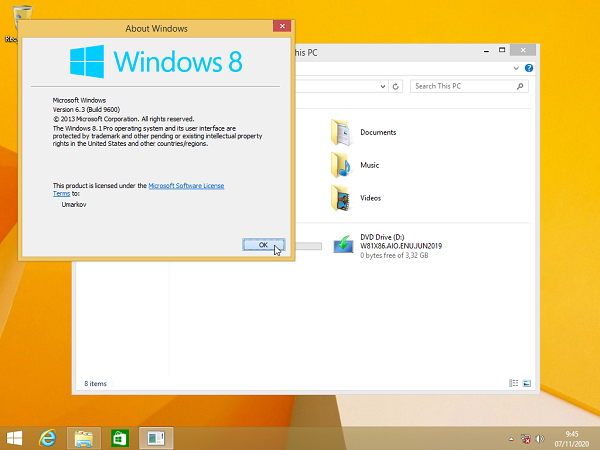600x450 pixels.
Task: Launch Internet Explorer from the taskbar
Action: [47, 437]
